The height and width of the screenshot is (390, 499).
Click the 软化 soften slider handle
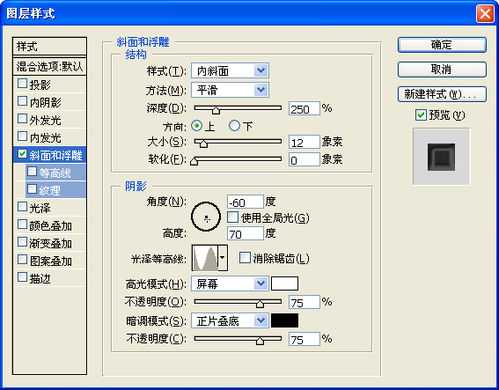[194, 161]
